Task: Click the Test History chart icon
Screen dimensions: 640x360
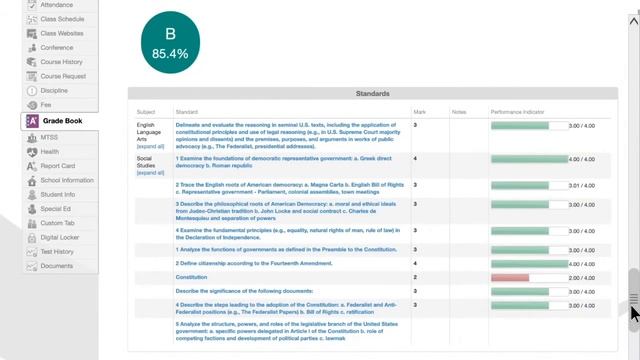Action: [x=32, y=252]
